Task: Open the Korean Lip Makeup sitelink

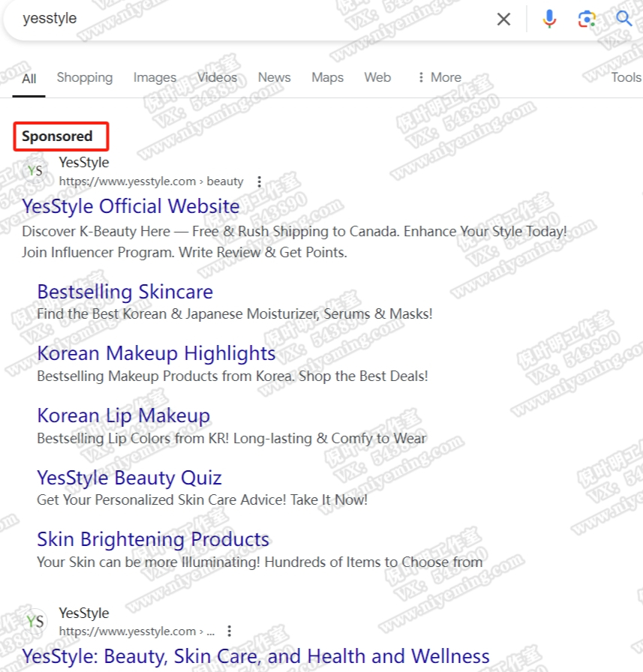Action: click(x=124, y=415)
